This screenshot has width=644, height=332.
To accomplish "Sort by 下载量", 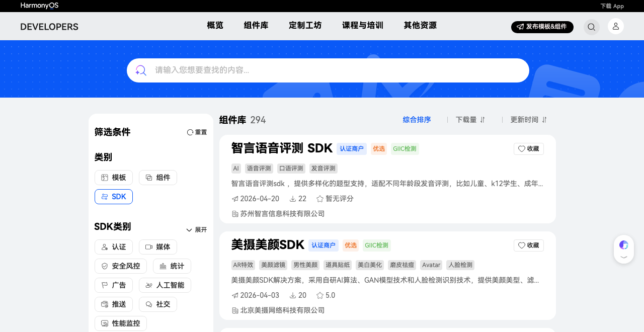I will [x=470, y=120].
